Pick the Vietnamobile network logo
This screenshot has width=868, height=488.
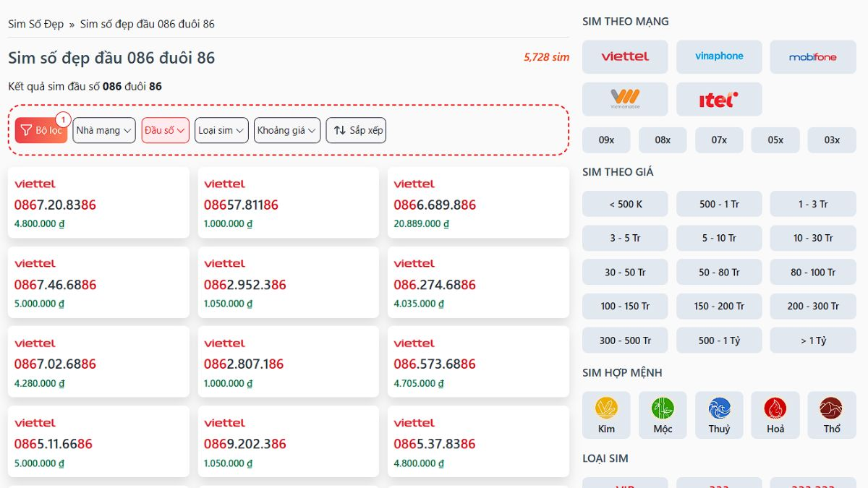pyautogui.click(x=625, y=99)
